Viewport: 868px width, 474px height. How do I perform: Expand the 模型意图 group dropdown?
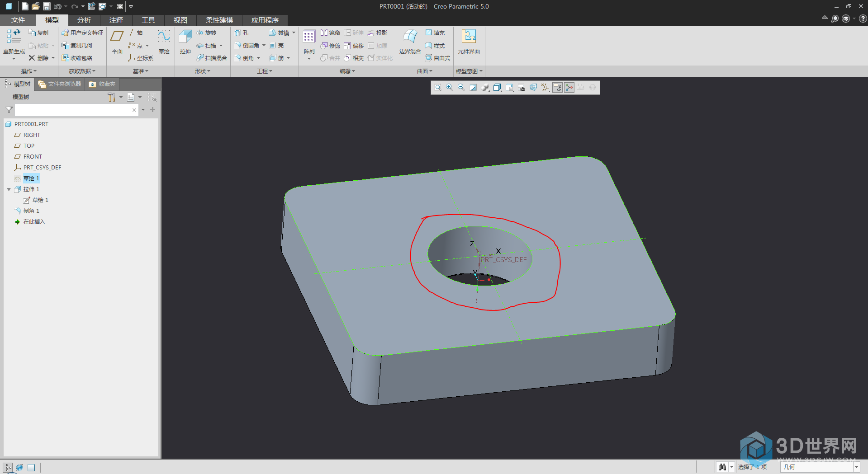tap(469, 71)
